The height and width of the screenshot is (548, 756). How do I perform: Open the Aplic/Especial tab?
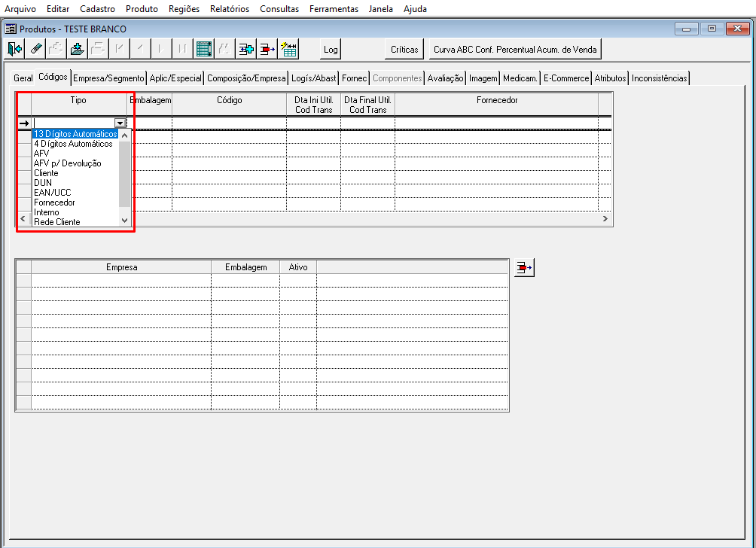pos(175,78)
